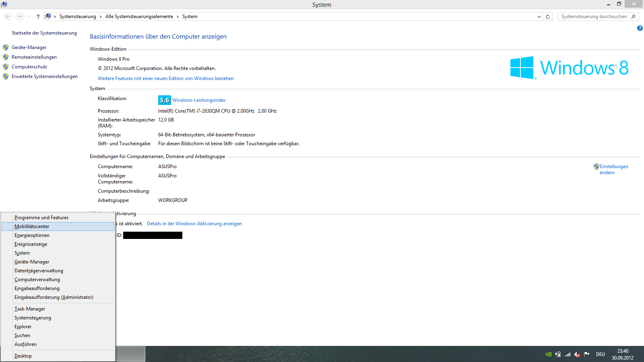
Task: Open Action Center flag icon
Action: (587, 354)
